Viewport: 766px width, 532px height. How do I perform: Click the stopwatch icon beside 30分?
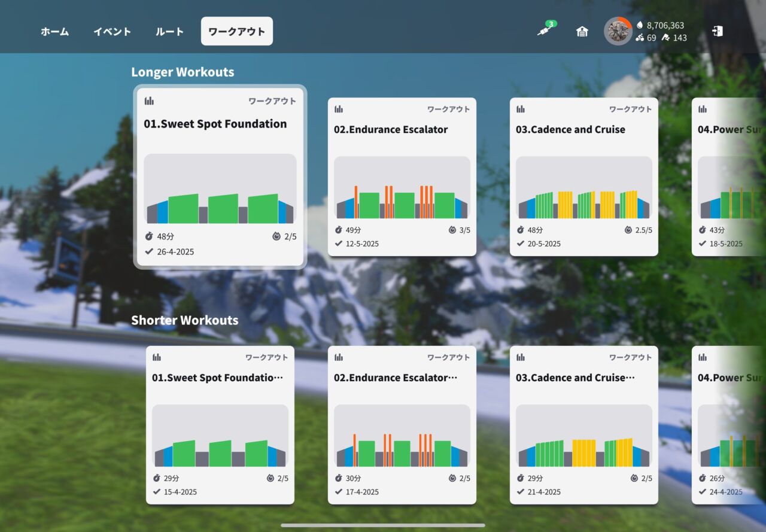coord(339,478)
